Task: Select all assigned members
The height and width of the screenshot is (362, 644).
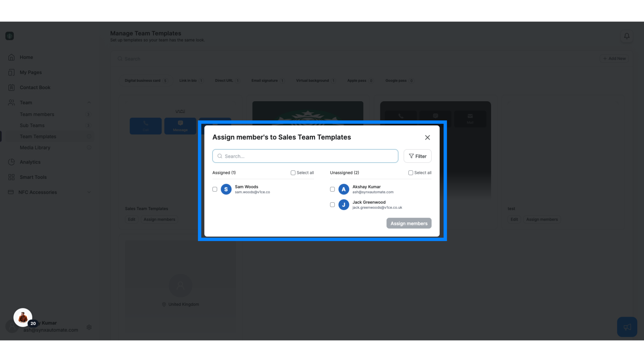Action: click(292, 172)
